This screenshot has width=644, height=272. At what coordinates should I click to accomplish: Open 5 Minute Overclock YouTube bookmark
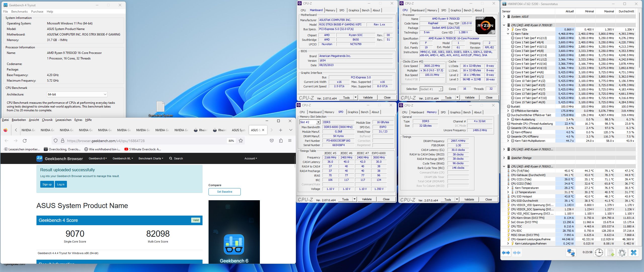pyautogui.click(x=143, y=149)
